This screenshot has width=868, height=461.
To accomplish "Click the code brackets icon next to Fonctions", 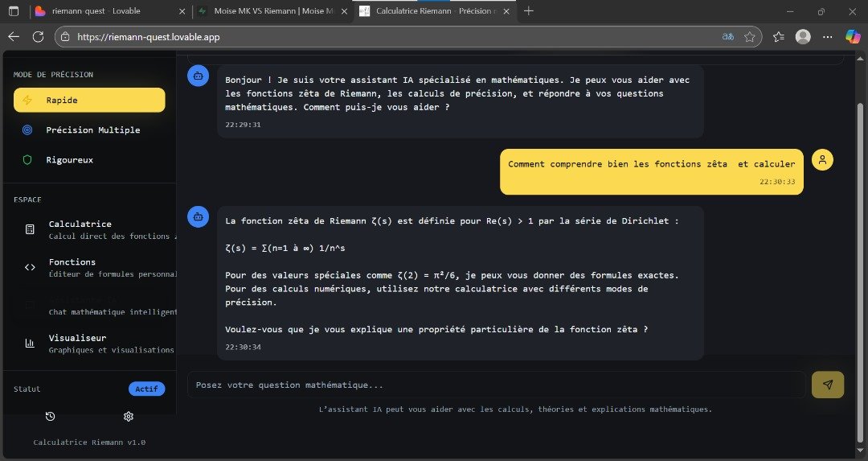I will pyautogui.click(x=30, y=267).
